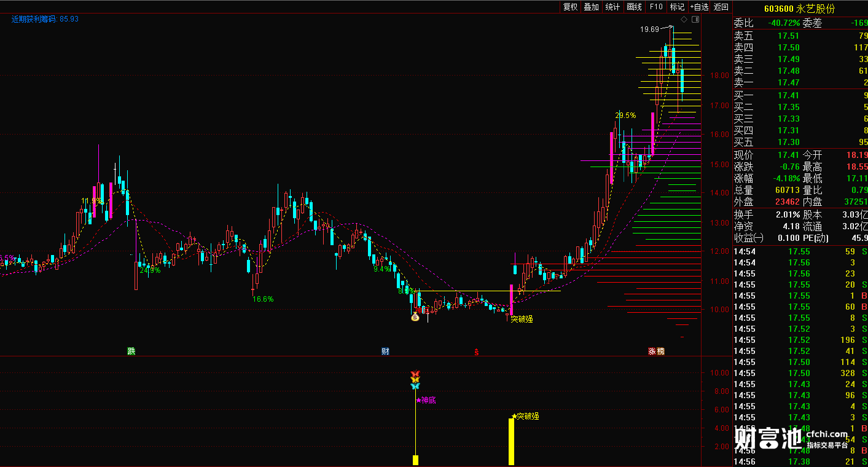868x467 pixels.
Task: Click the 外盘 23462 value
Action: point(787,202)
